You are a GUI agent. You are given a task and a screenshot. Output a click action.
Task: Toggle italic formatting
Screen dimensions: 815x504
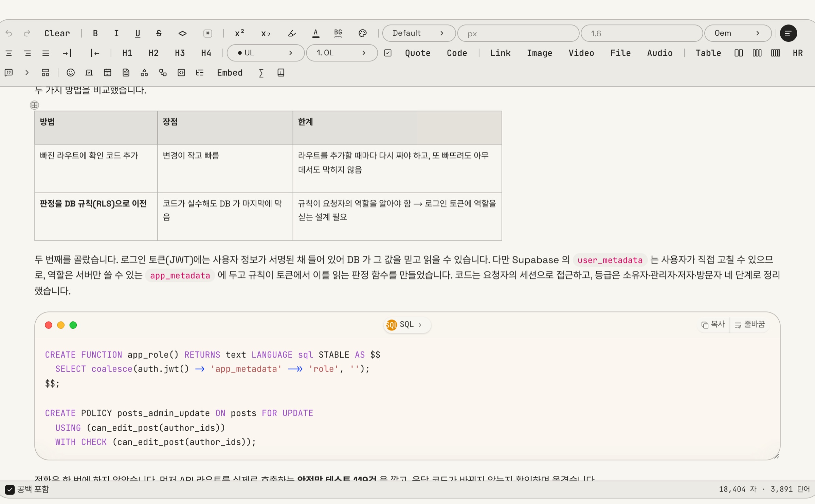click(x=116, y=33)
